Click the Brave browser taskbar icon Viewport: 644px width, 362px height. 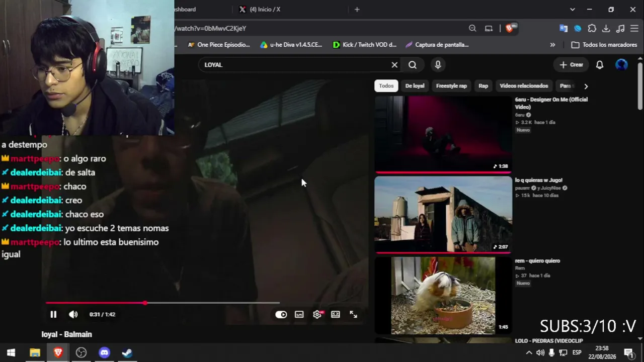[58, 352]
